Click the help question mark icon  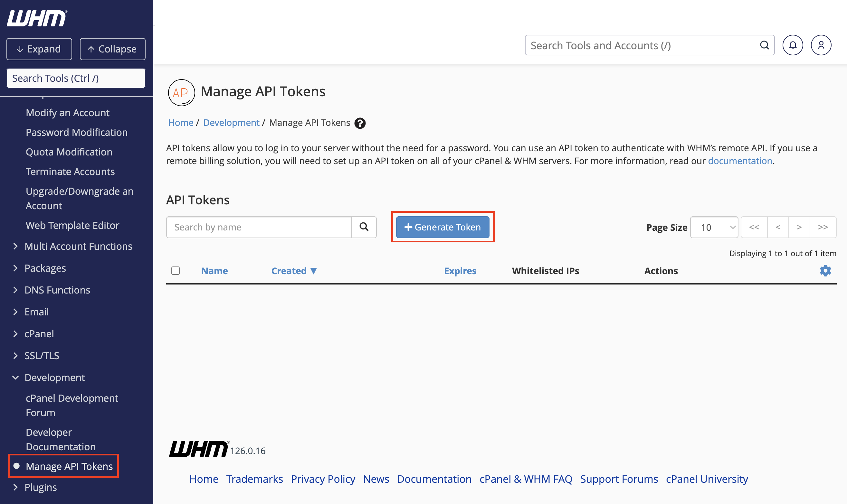[x=360, y=123]
